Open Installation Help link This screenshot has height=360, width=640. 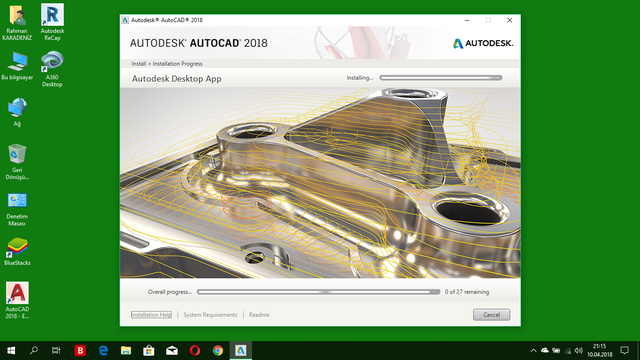pos(151,315)
